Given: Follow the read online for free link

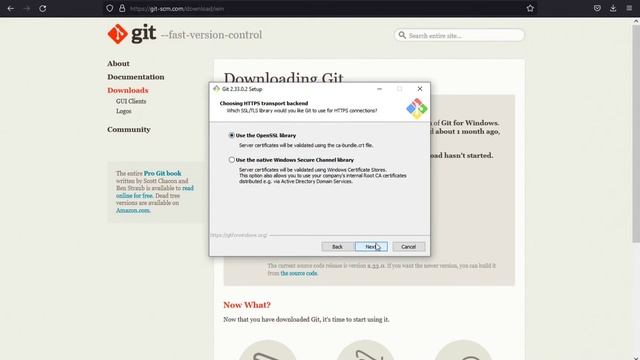Looking at the screenshot, I should point(155,192).
